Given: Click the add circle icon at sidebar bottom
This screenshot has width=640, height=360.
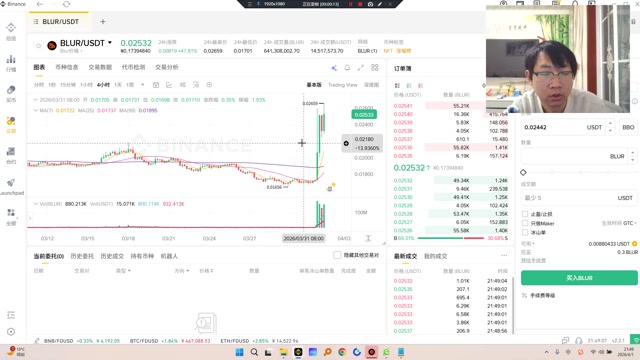Looking at the screenshot, I should (x=11, y=332).
